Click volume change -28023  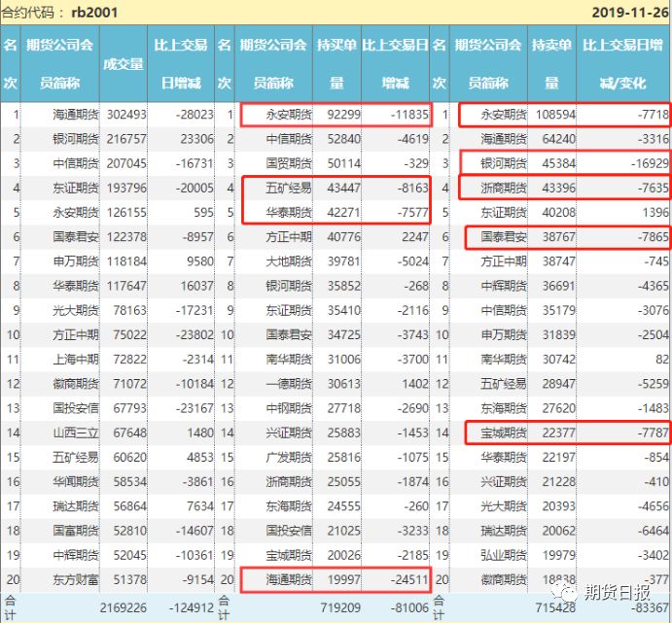(195, 115)
